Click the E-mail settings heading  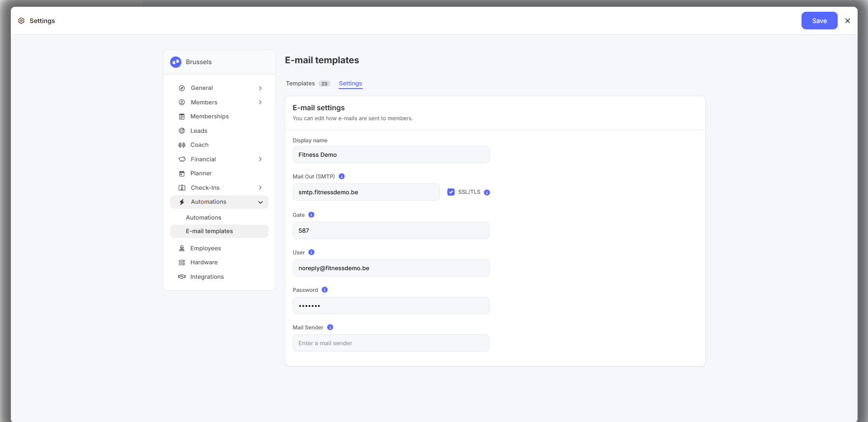click(x=318, y=108)
